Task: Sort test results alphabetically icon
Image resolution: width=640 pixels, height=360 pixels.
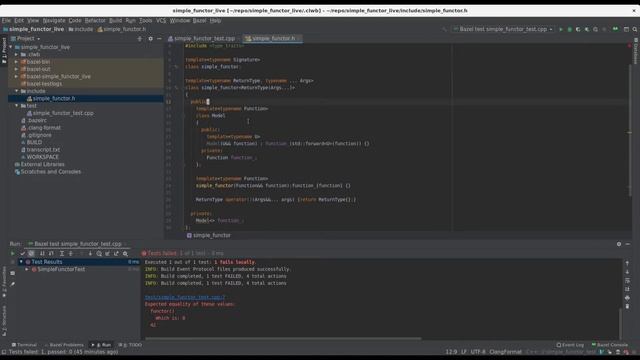Action: coord(42,253)
